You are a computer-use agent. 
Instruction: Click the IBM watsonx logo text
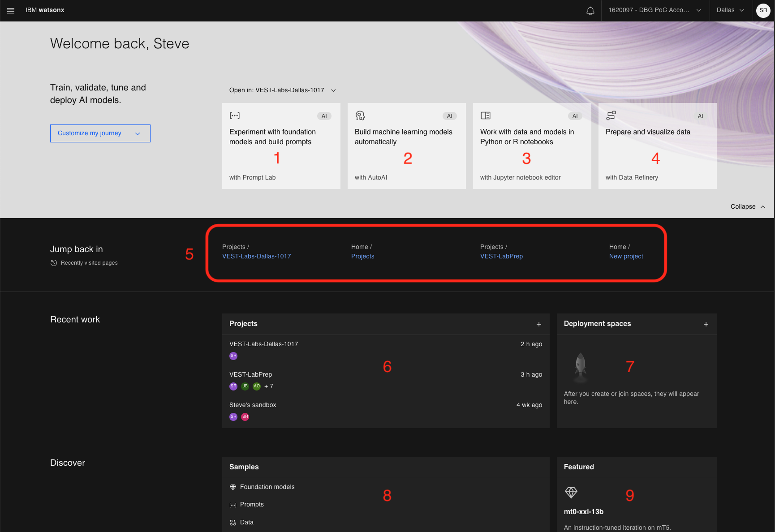45,10
